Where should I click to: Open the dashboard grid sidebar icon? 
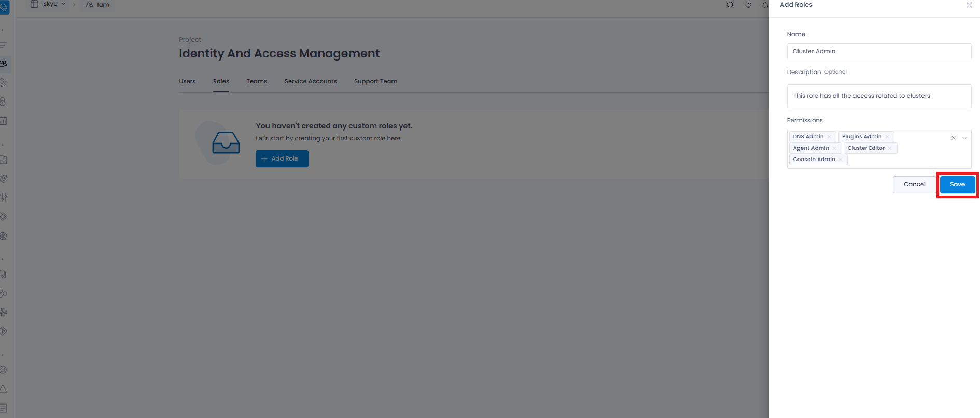pyautogui.click(x=4, y=160)
